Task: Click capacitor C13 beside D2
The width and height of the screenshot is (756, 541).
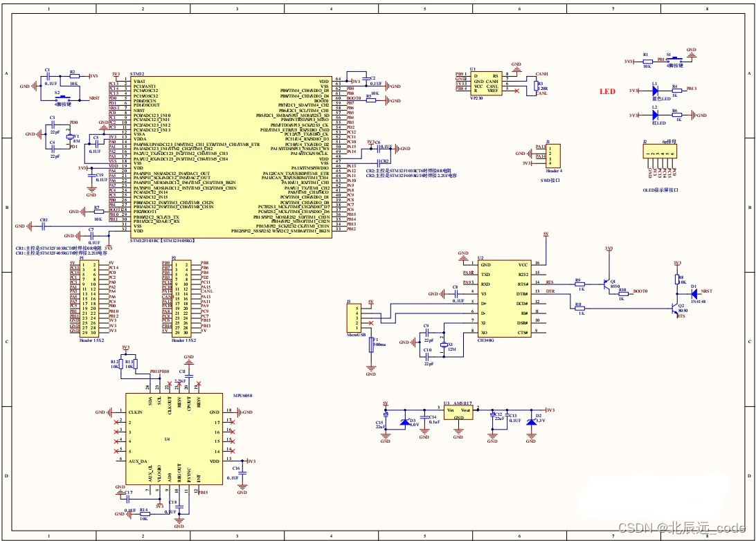Action: 506,415
